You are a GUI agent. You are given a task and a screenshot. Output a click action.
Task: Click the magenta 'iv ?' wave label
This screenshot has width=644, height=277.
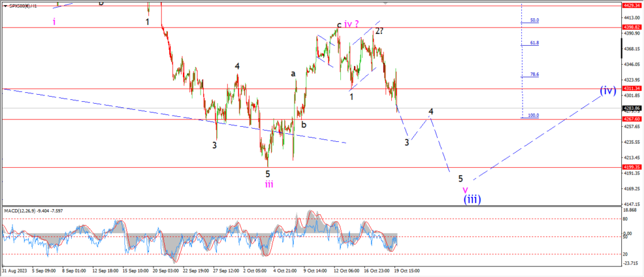pos(352,24)
